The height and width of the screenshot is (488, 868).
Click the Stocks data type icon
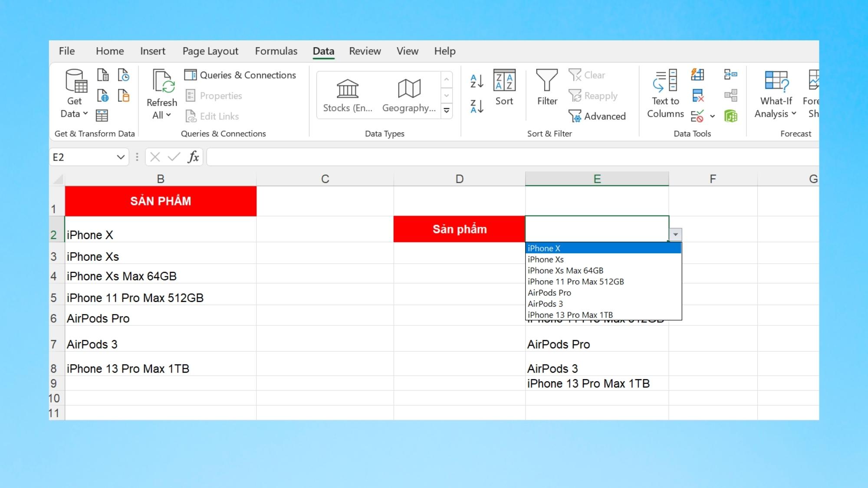click(348, 89)
